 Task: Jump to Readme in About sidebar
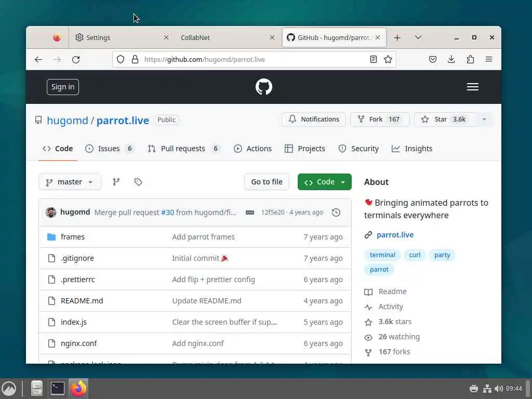[x=392, y=292]
